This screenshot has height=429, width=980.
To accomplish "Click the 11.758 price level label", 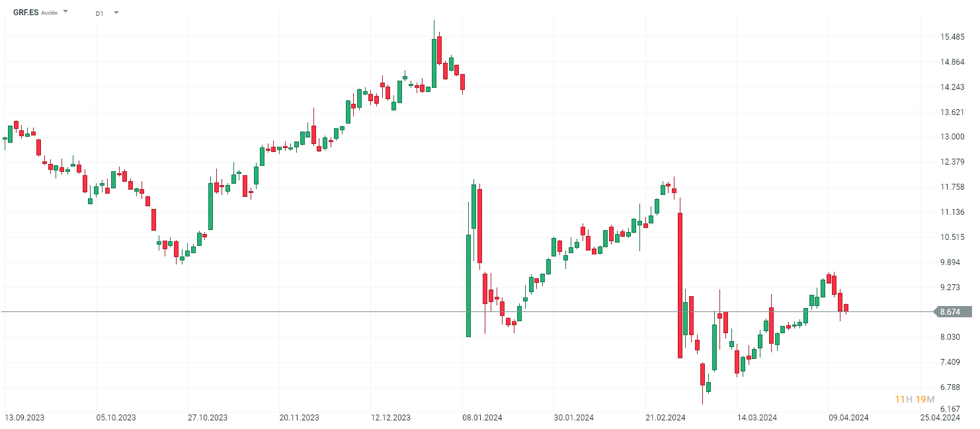I will 952,187.
